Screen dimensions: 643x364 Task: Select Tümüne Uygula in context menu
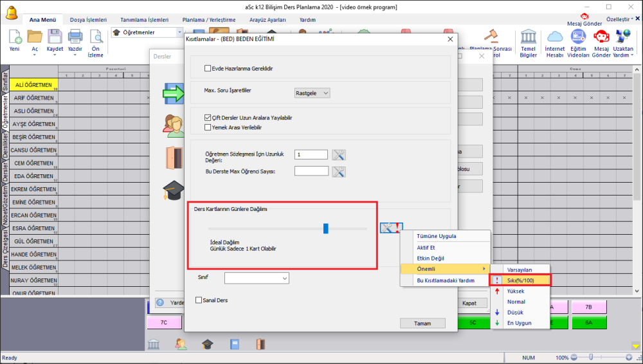coord(446,236)
